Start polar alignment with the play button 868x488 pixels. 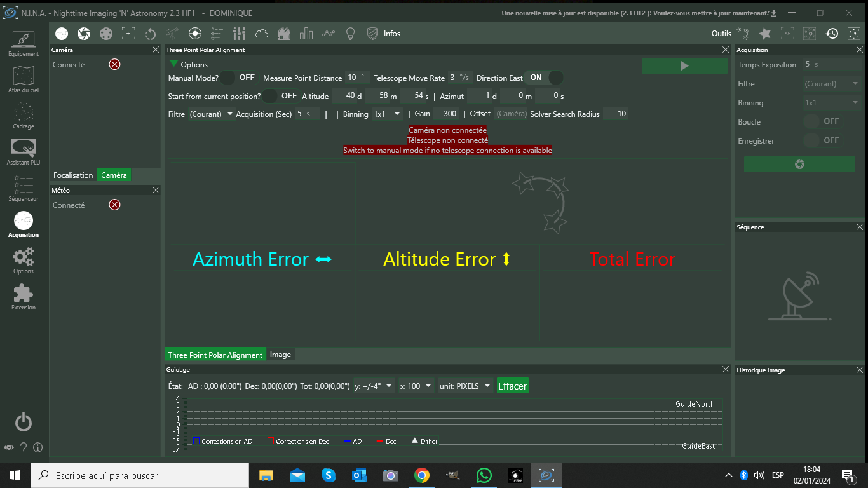click(684, 65)
